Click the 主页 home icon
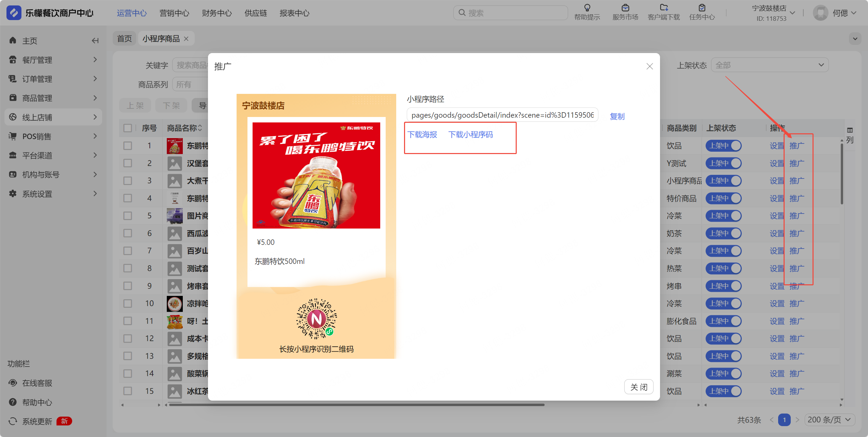Screen dimensions: 868x437 pyautogui.click(x=13, y=40)
